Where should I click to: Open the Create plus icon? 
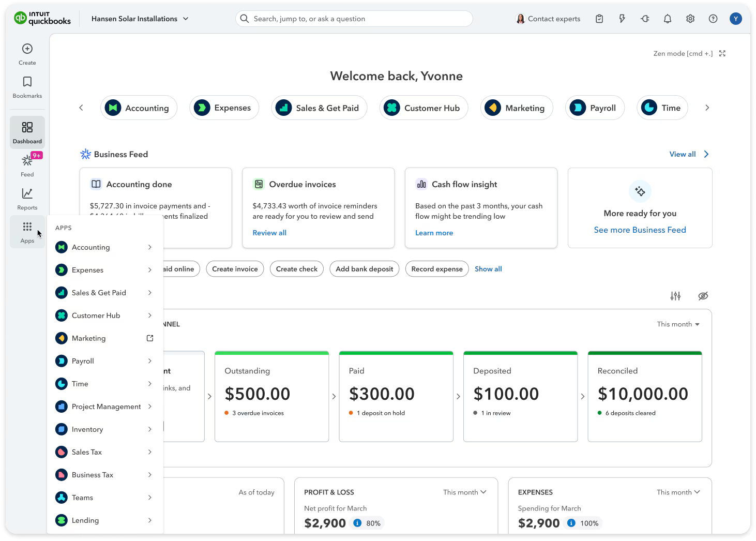[27, 49]
